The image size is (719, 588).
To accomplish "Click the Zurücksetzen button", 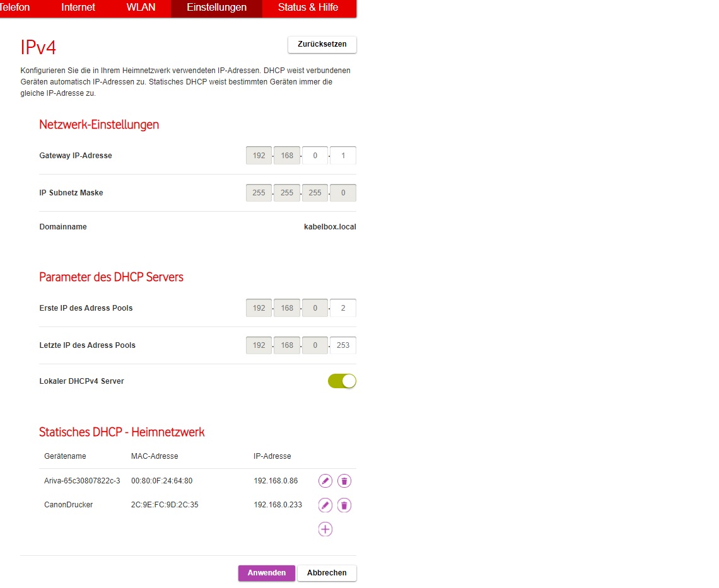I will (x=322, y=45).
